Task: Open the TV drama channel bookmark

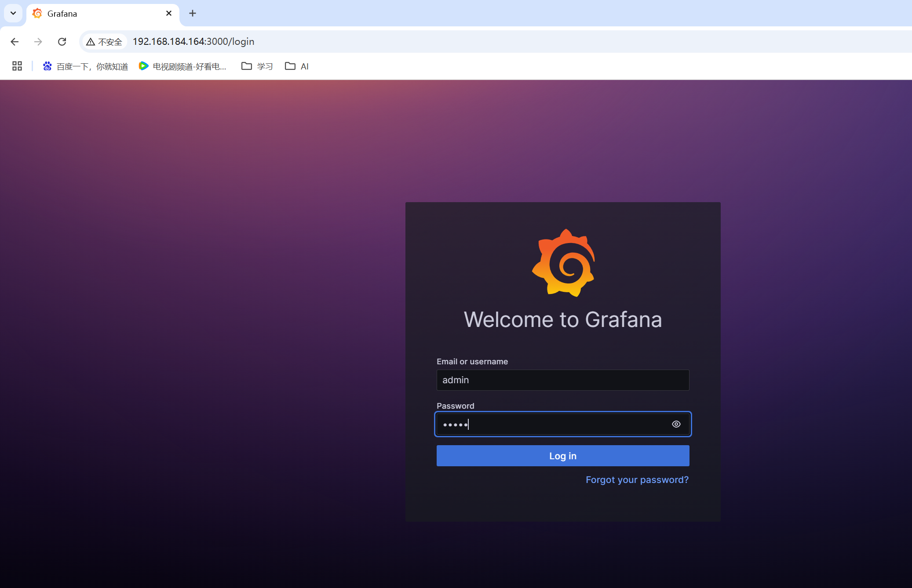Action: pyautogui.click(x=182, y=66)
